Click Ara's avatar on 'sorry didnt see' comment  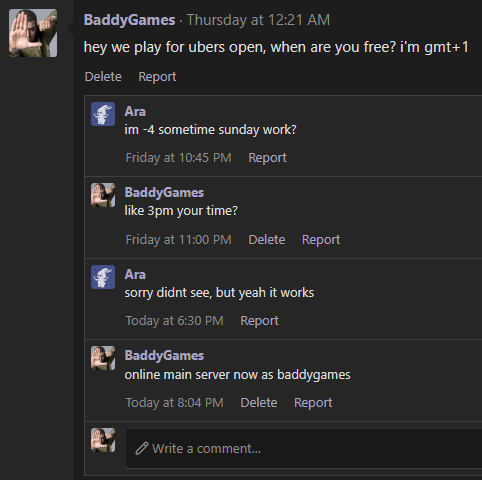click(x=103, y=277)
